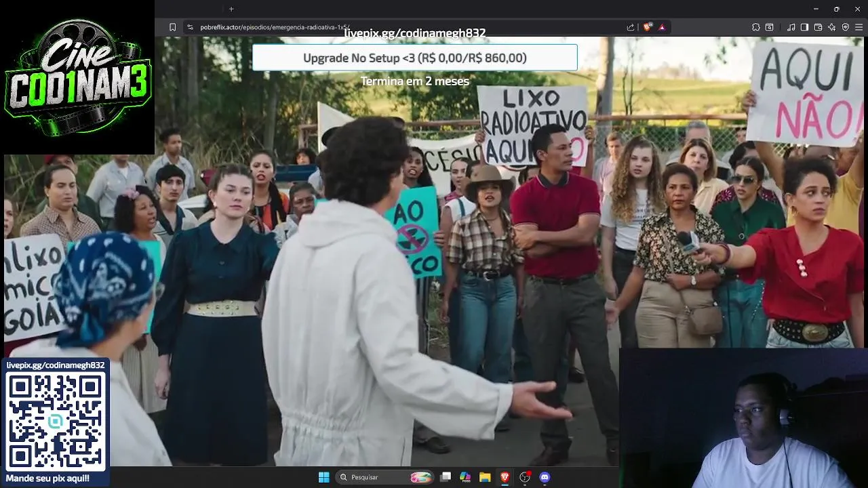Screen dimensions: 868x488
Task: Click the Brave browser taskbar icon
Action: point(505,477)
